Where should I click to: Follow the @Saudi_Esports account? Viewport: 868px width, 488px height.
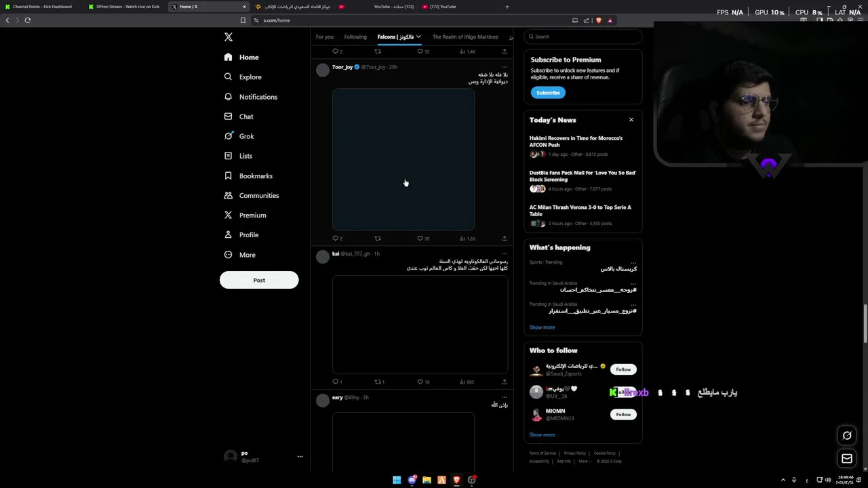click(x=623, y=369)
